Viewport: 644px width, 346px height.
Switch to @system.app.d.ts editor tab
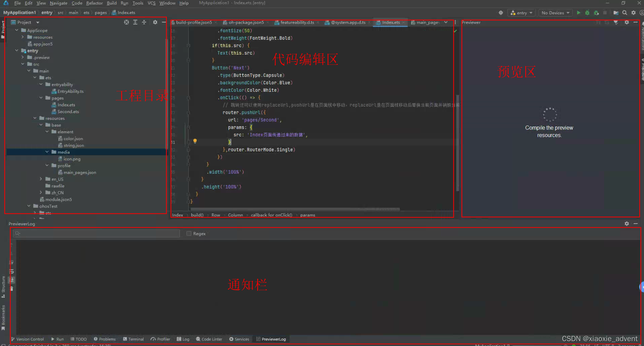click(x=348, y=22)
